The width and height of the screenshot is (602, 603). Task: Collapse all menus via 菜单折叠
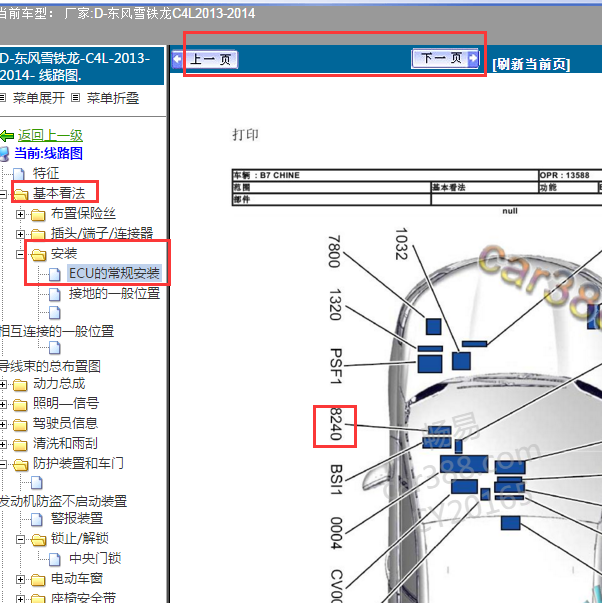pos(113,98)
